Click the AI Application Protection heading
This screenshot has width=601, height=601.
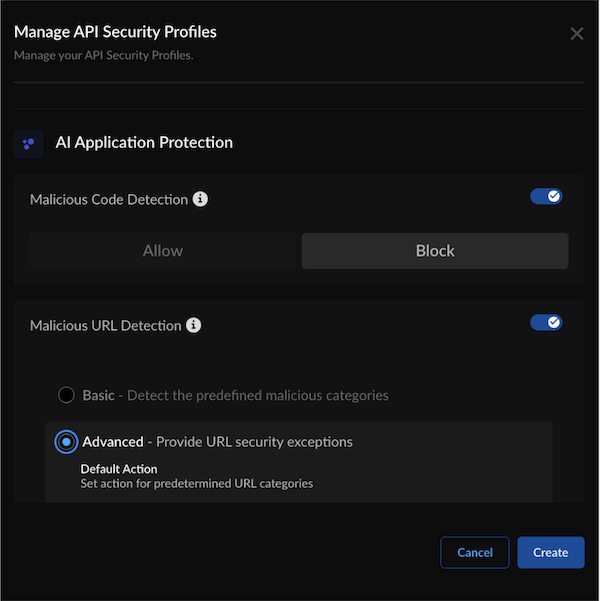[x=144, y=143]
